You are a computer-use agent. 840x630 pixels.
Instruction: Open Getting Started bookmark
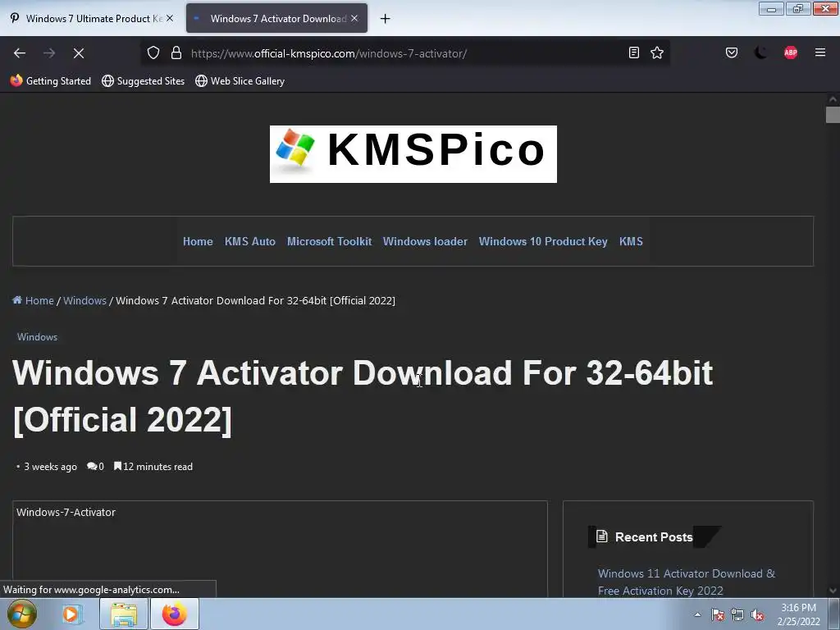pyautogui.click(x=51, y=81)
